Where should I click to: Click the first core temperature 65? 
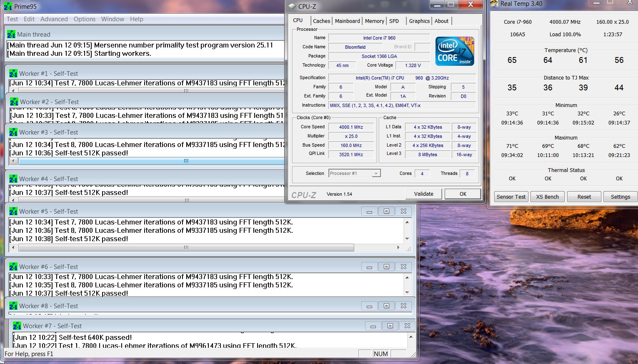click(x=512, y=60)
